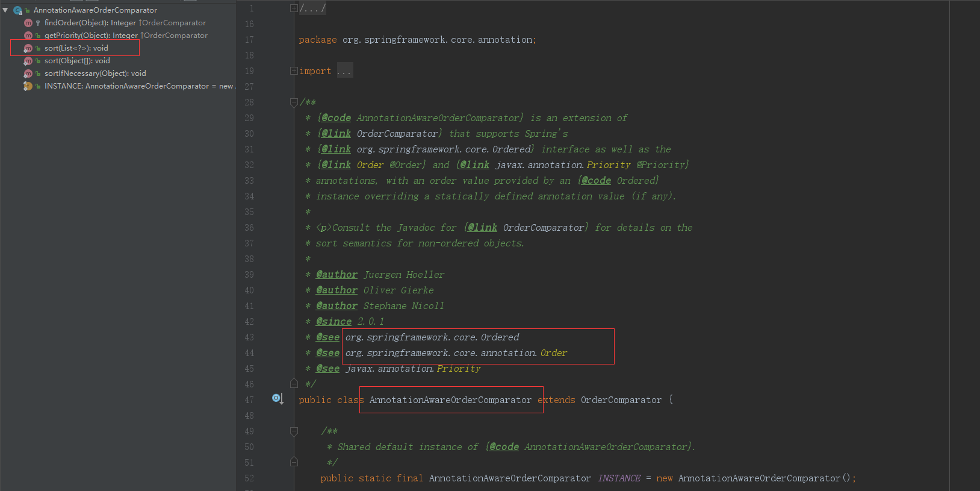
Task: Click the '@since' tag on line 42
Action: (333, 322)
